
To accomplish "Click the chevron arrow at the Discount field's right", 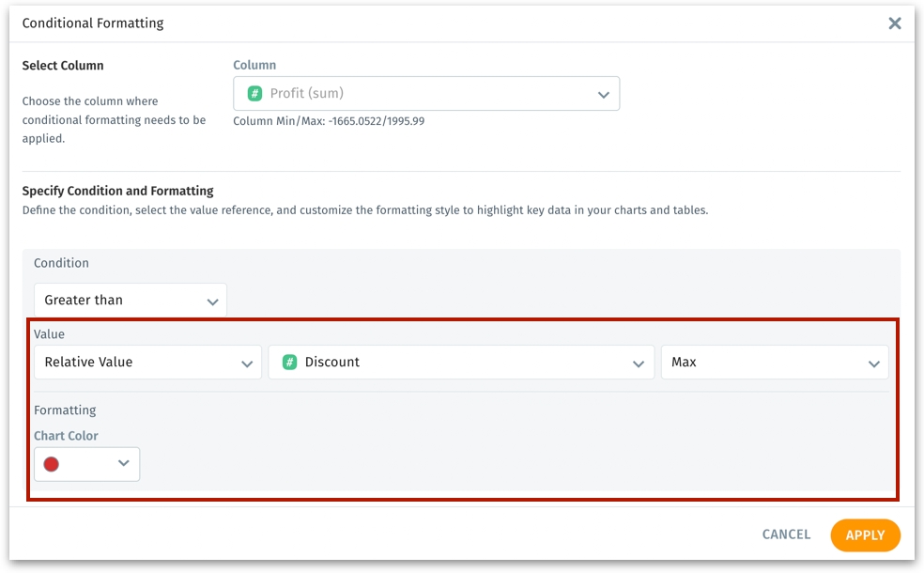I will [639, 364].
